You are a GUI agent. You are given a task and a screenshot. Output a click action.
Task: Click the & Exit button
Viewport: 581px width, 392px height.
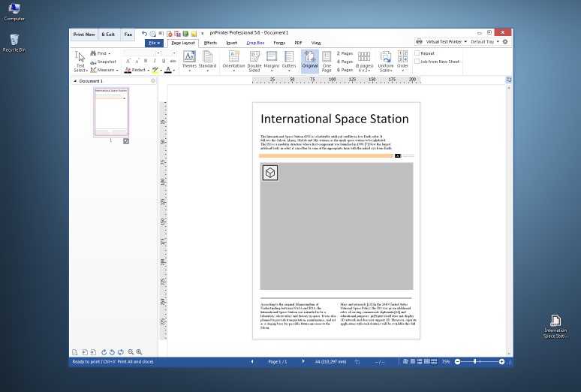(x=108, y=35)
